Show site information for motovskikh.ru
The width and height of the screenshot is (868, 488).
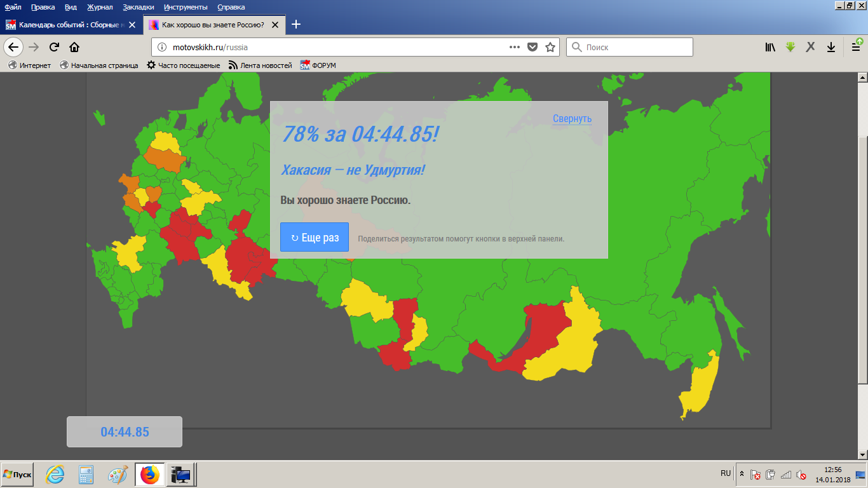(161, 47)
